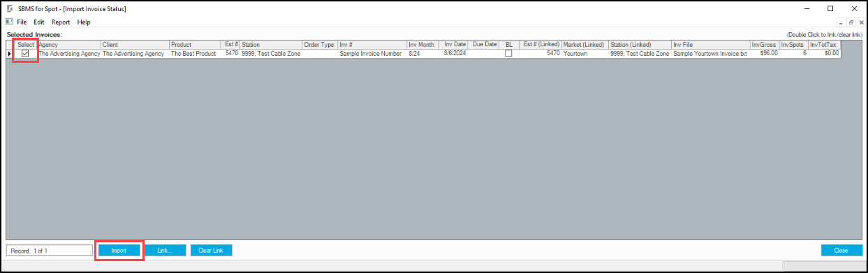Viewport: 868px width, 273px height.
Task: Click the InvTotTax column header
Action: (x=825, y=45)
